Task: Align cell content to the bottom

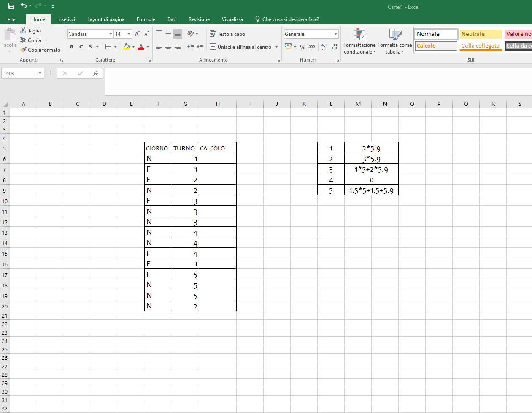Action: coord(178,34)
